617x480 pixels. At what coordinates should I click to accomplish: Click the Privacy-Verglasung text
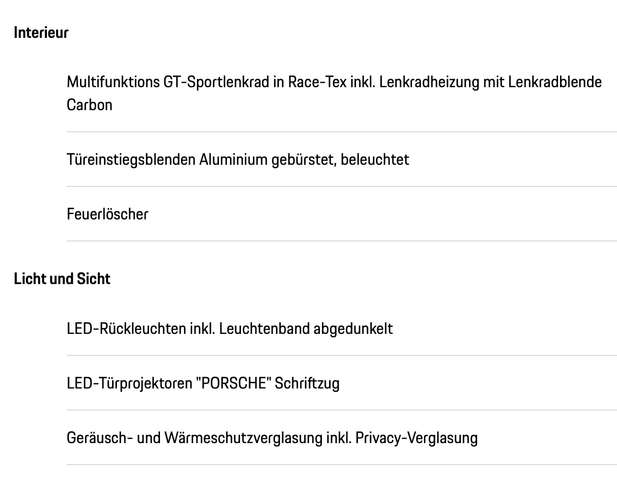coord(417,438)
